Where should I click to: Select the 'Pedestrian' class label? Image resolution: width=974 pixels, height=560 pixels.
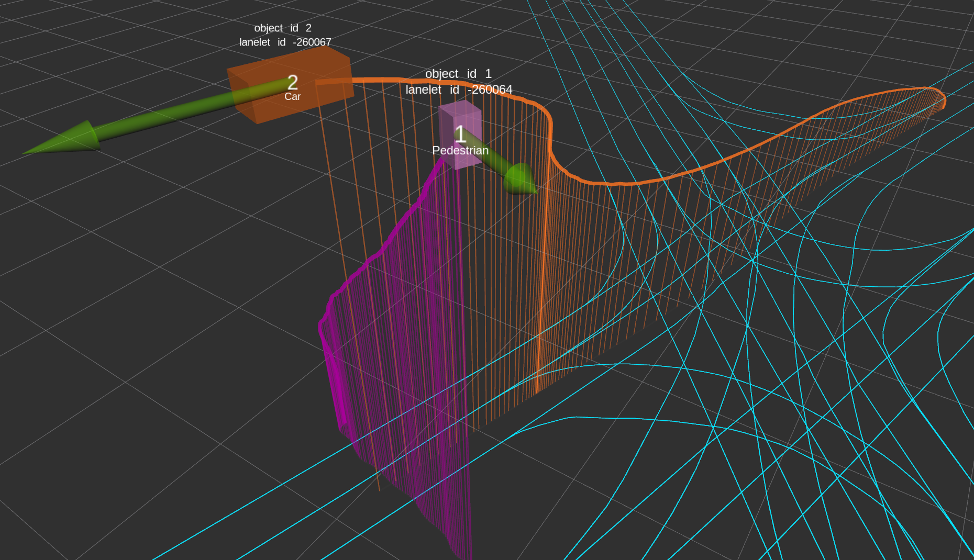[x=460, y=151]
